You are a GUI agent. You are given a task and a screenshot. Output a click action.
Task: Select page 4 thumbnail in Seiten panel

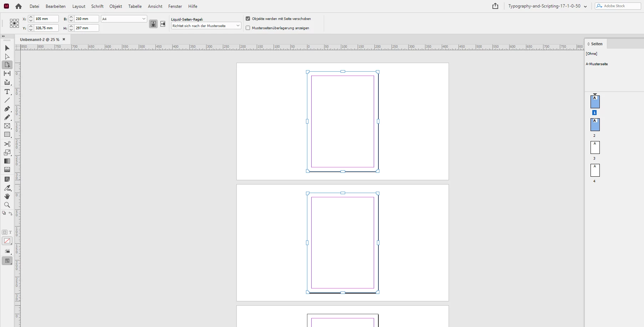595,170
